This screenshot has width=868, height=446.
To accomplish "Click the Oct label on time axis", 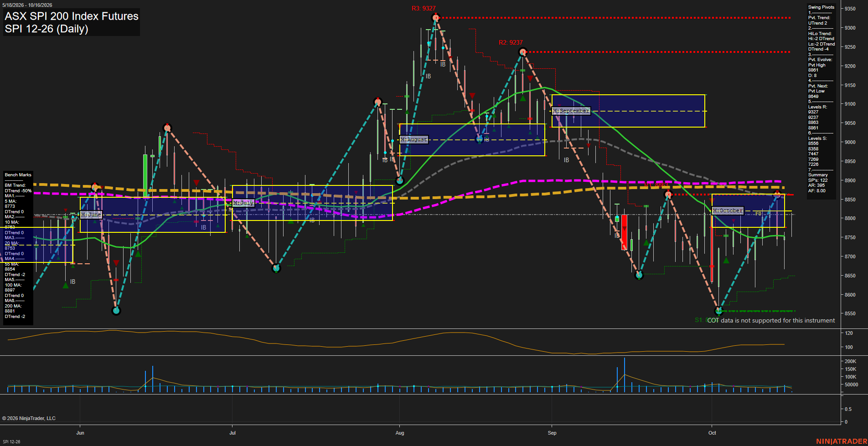I will pyautogui.click(x=712, y=433).
